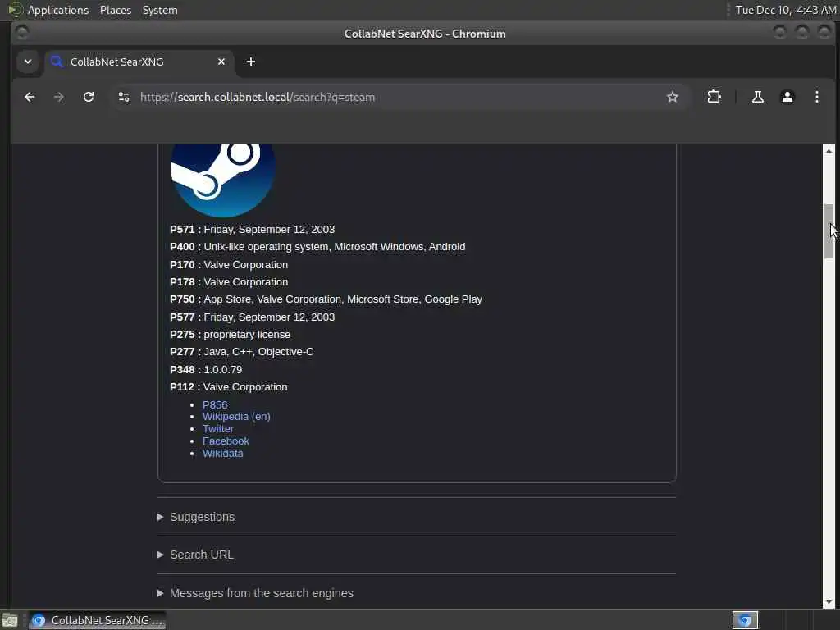Go back to the previous page
Screen dimensions: 840x630
(x=30, y=97)
